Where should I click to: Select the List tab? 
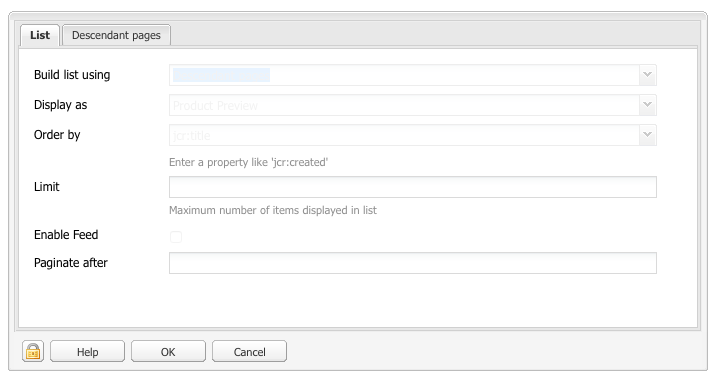tap(40, 35)
